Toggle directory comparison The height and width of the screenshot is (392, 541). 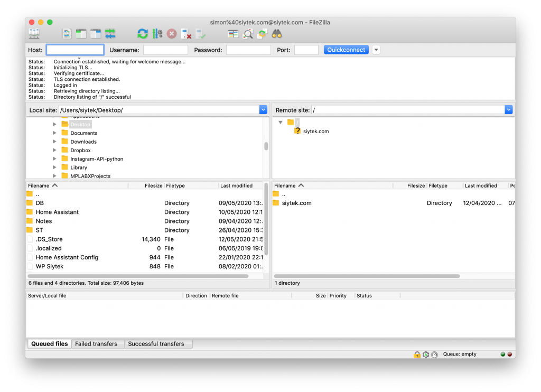(248, 34)
